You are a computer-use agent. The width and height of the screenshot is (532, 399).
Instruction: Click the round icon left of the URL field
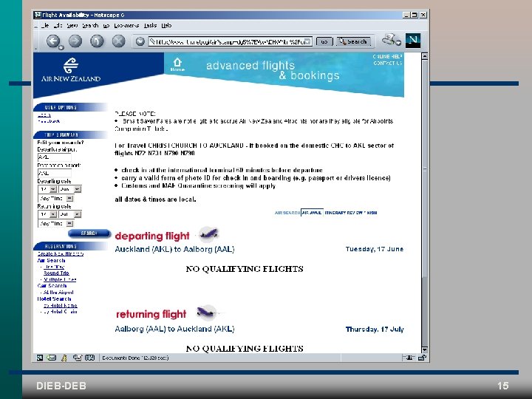pos(140,41)
